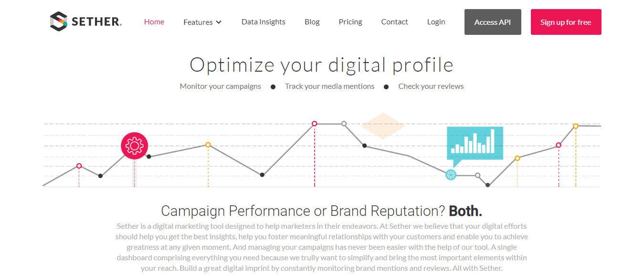Click the Access API button

click(493, 22)
